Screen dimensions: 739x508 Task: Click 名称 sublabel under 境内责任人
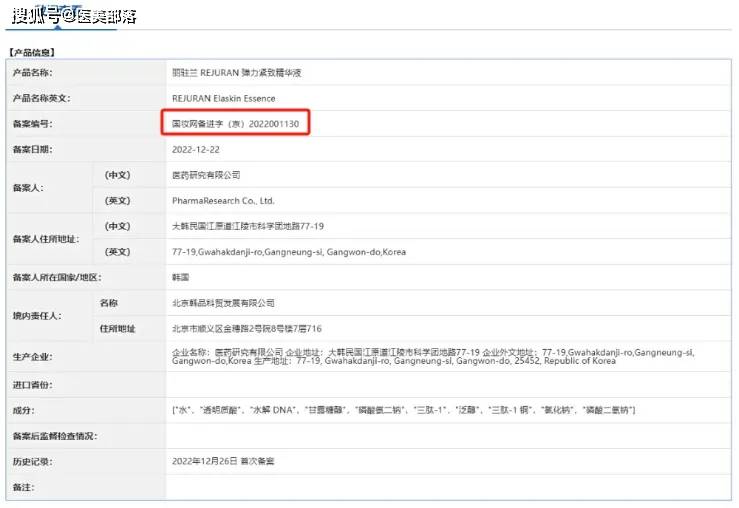click(x=109, y=303)
